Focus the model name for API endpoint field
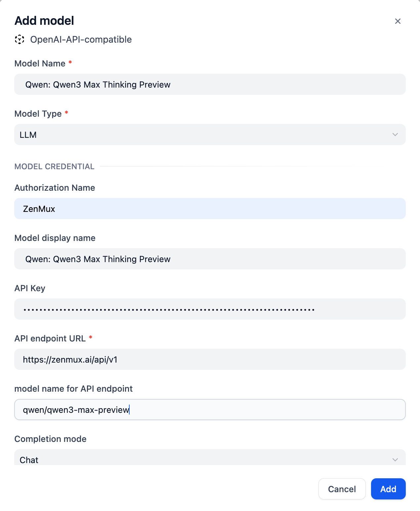This screenshot has width=420, height=511. click(210, 410)
